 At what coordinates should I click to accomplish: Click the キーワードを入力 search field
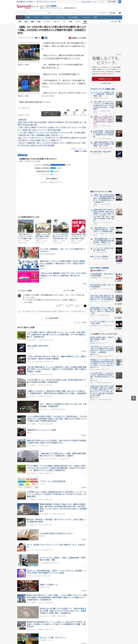[x=33, y=13]
